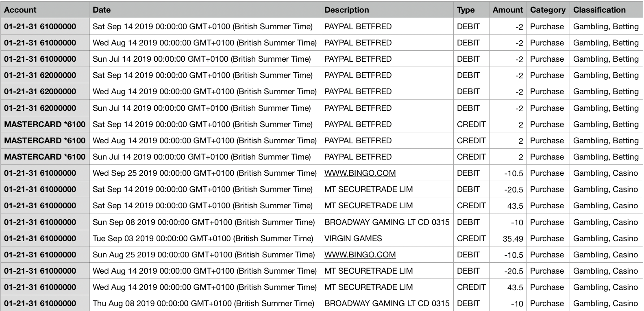Click the -20.5 amount in Aug 14 row
The height and width of the screenshot is (311, 644).
[513, 271]
